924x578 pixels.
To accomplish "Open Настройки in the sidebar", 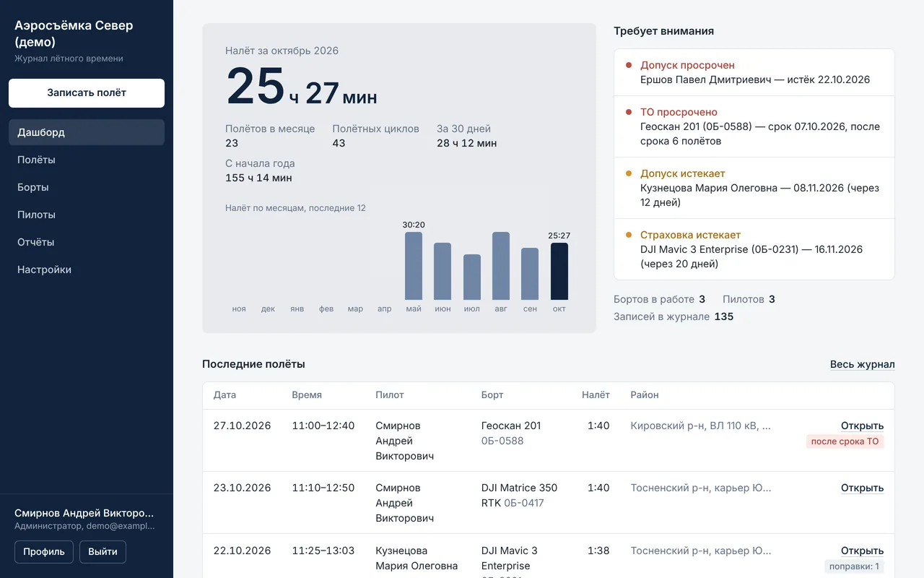I will 87,269.
